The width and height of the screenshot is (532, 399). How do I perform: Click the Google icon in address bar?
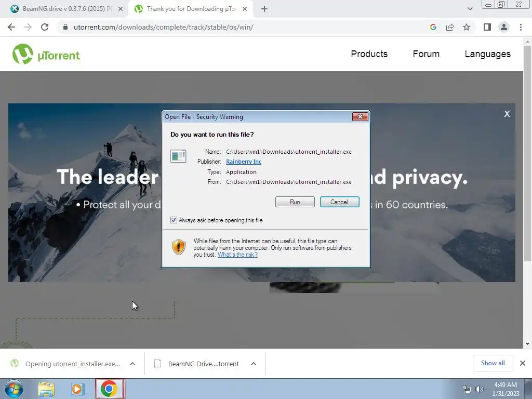(x=433, y=27)
